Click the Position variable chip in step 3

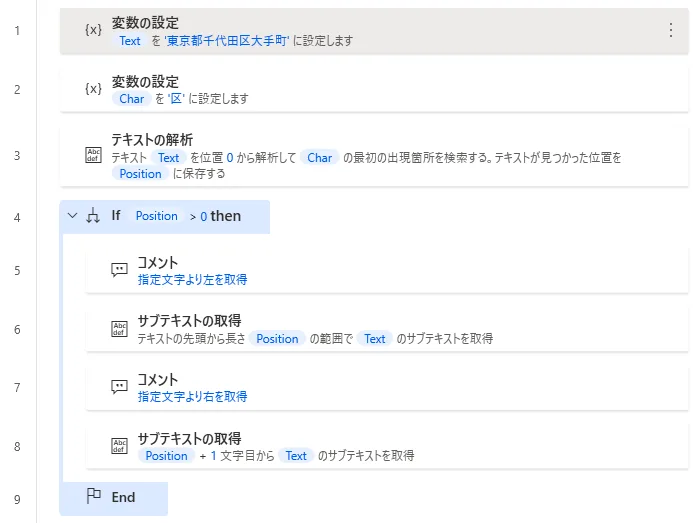[140, 173]
